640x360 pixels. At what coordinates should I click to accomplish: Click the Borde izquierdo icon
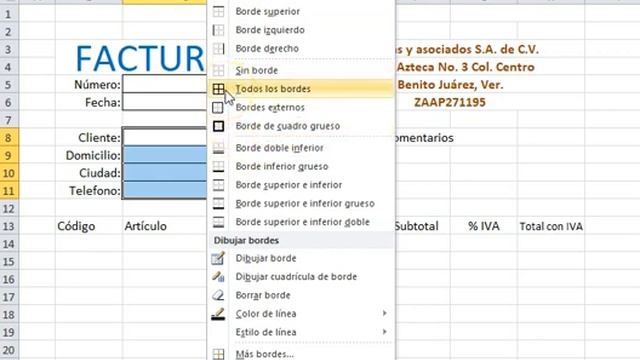pyautogui.click(x=218, y=30)
